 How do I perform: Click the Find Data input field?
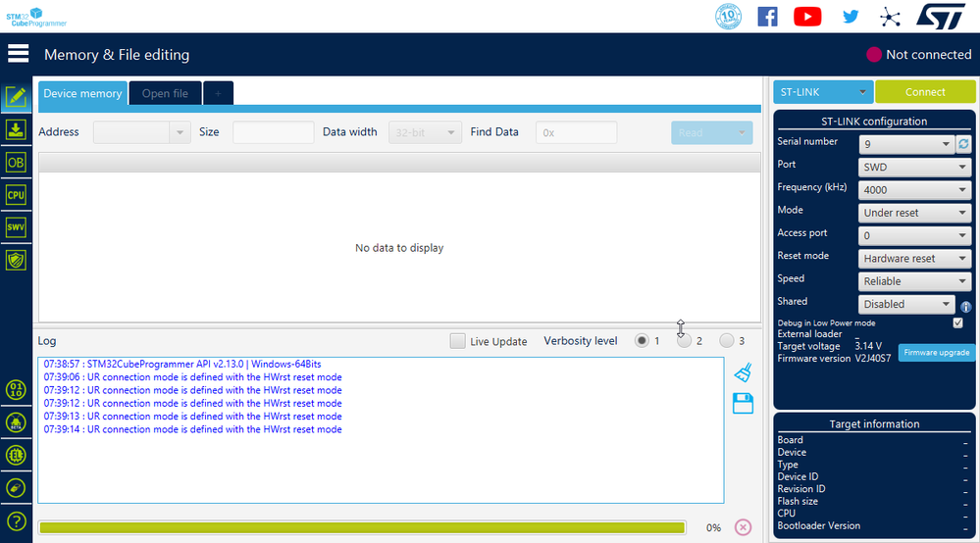[x=576, y=132]
